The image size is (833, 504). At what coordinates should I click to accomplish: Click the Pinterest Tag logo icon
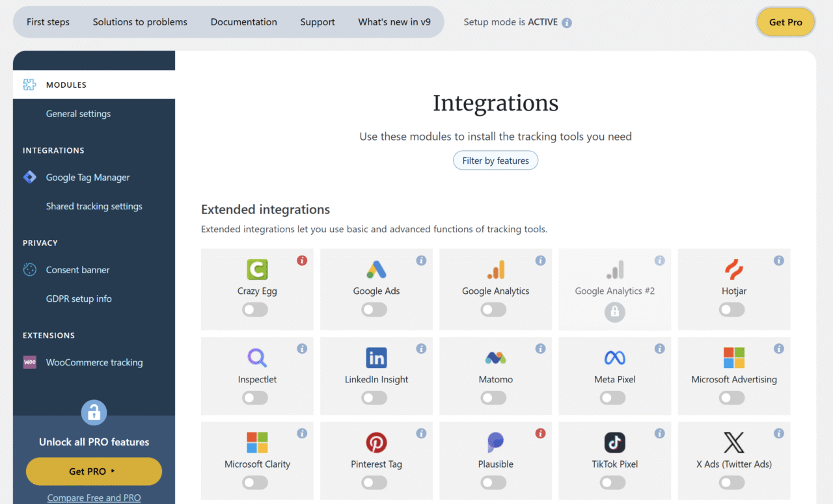coord(376,442)
